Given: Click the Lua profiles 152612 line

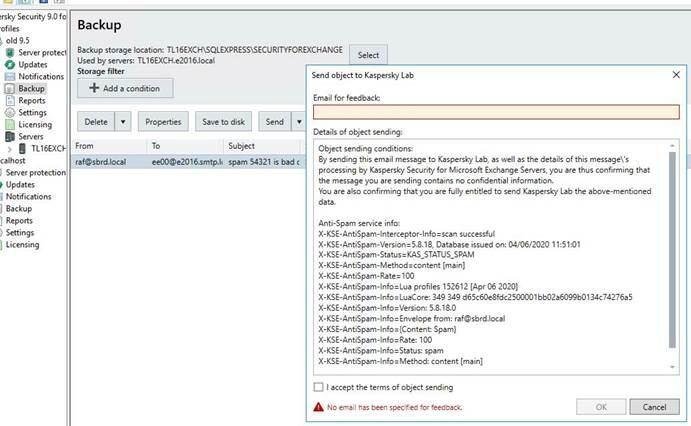Looking at the screenshot, I should click(418, 286).
